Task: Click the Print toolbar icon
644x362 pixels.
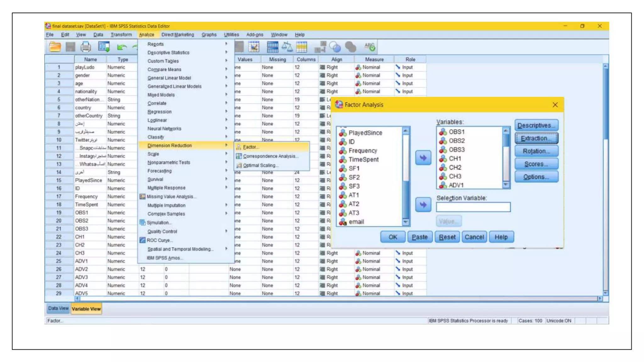Action: coord(86,47)
